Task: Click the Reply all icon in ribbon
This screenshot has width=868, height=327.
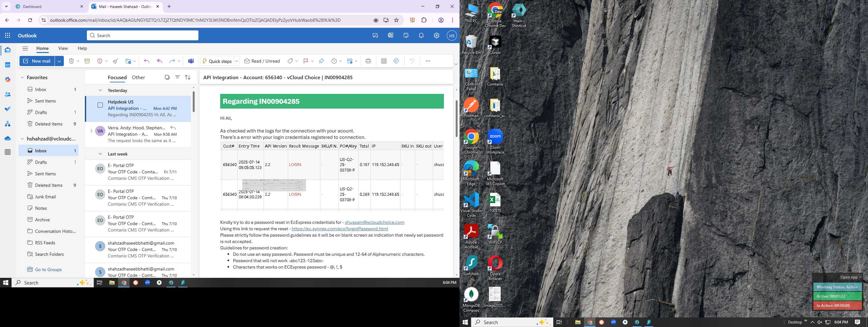Action: [x=160, y=61]
